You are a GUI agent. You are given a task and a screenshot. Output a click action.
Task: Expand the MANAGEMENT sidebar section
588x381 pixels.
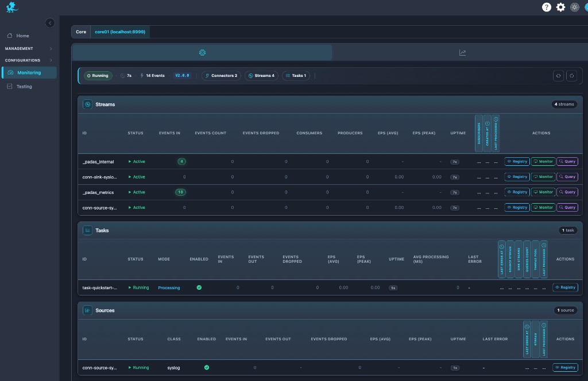pyautogui.click(x=28, y=48)
